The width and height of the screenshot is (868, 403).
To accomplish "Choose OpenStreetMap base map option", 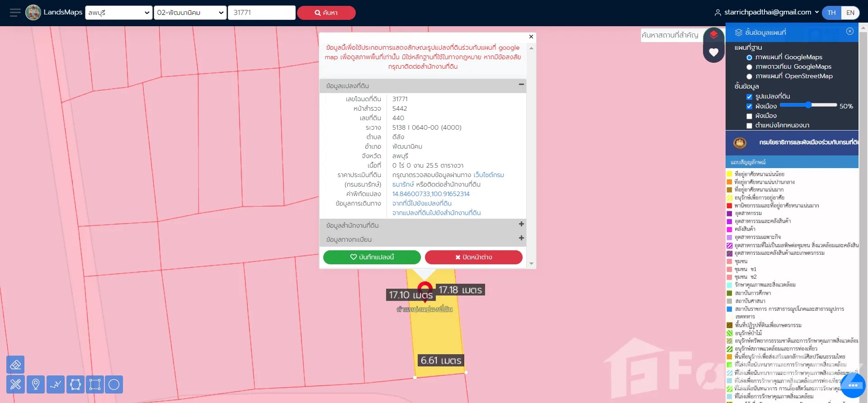I will tap(749, 76).
